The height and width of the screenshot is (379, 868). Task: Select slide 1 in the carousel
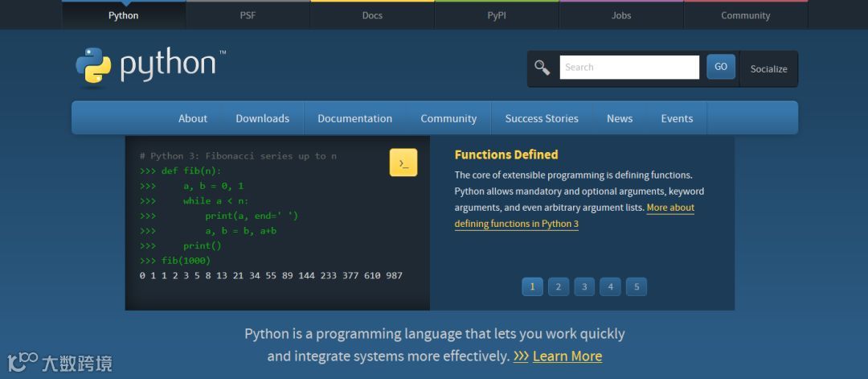point(533,286)
